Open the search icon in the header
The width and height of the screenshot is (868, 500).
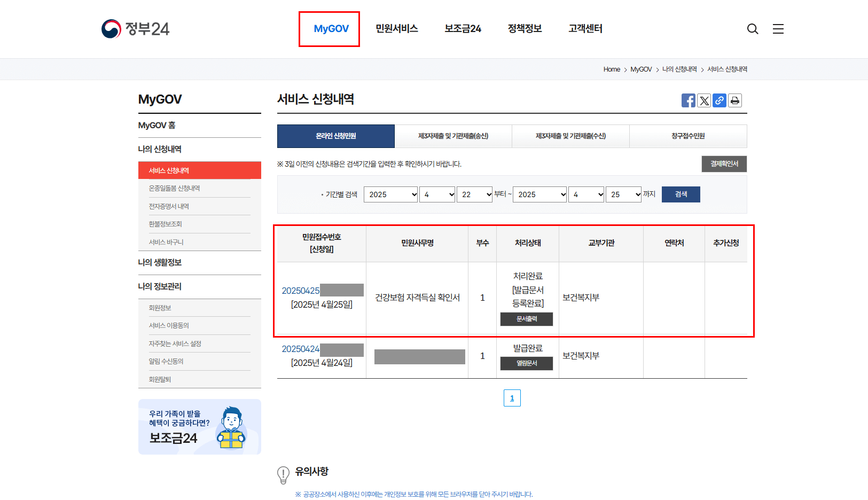coord(753,29)
